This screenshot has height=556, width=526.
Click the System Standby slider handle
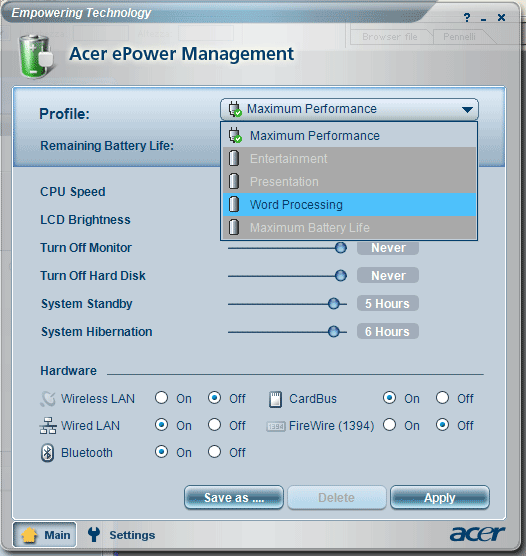tap(333, 304)
